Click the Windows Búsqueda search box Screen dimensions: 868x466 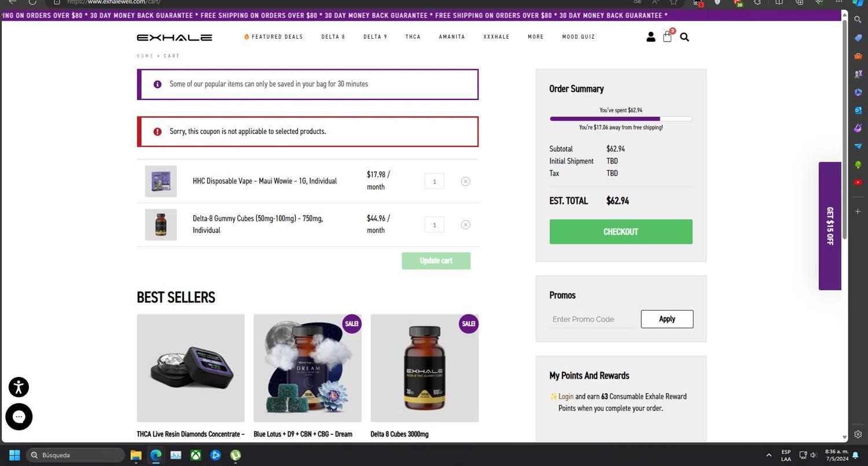tap(76, 455)
